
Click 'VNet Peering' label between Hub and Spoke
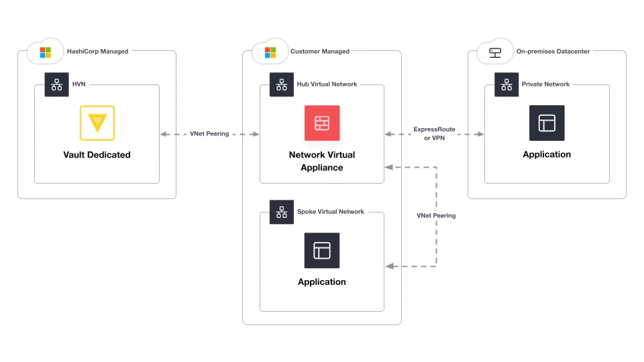[436, 215]
